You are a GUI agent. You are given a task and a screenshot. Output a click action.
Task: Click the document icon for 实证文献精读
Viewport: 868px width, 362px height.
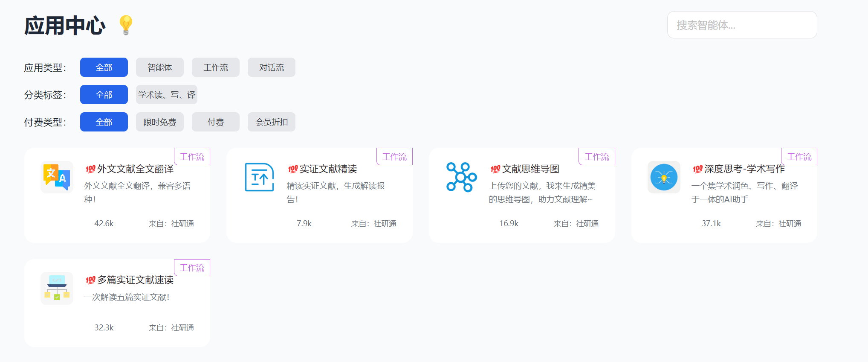[259, 177]
